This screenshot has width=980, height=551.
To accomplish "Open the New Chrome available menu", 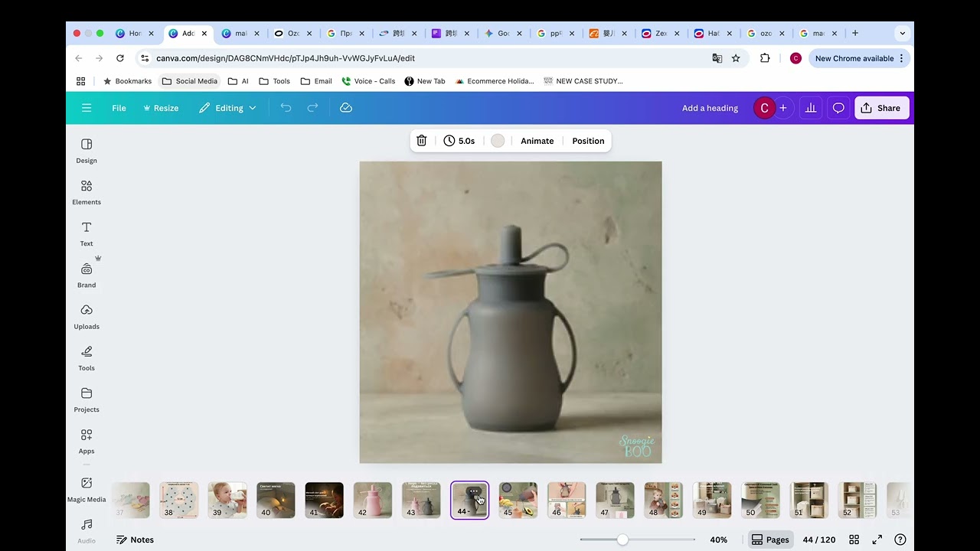I will point(859,58).
